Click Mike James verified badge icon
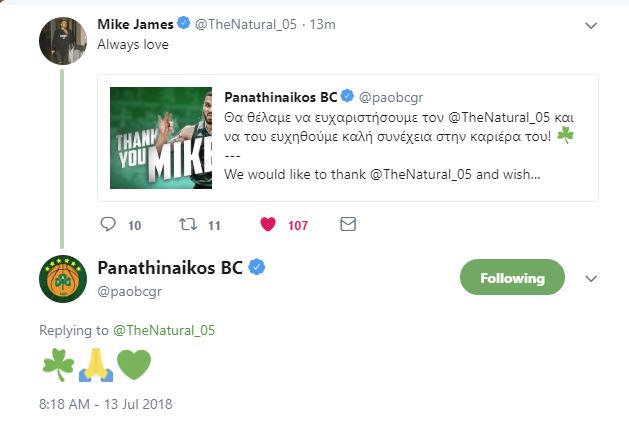The image size is (629, 424). 183,23
